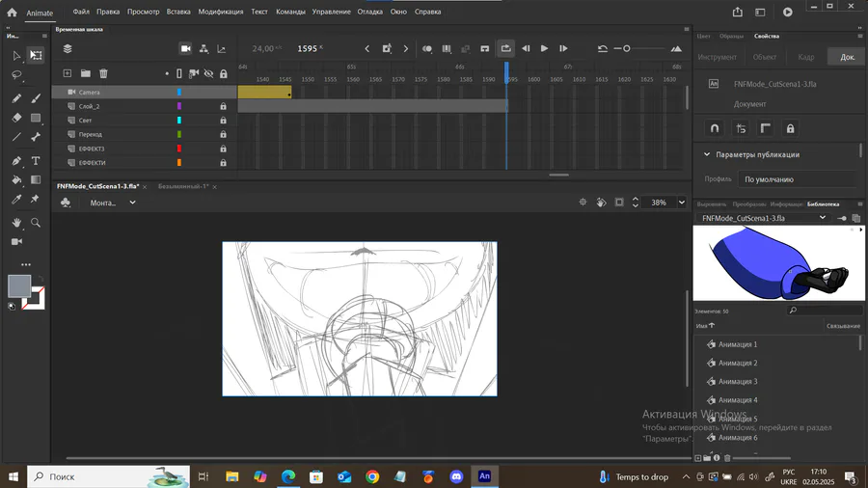Add a new layer in timeline
Screen dimensions: 868x488
point(67,73)
